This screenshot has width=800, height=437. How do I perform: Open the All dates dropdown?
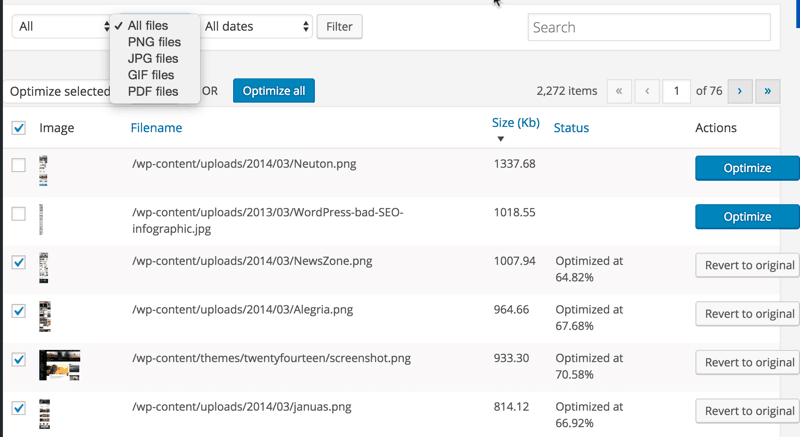click(256, 27)
